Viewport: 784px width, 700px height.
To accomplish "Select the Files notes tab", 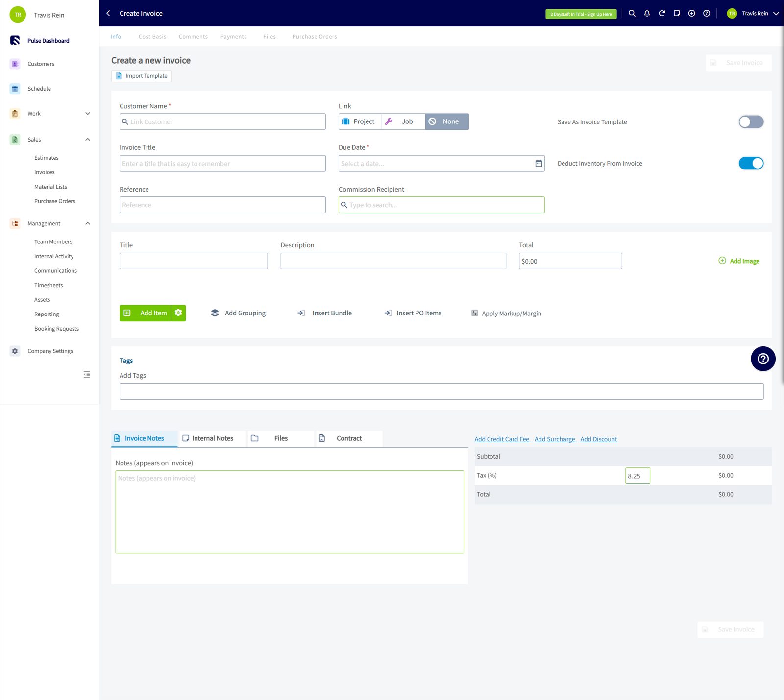I will pyautogui.click(x=280, y=438).
